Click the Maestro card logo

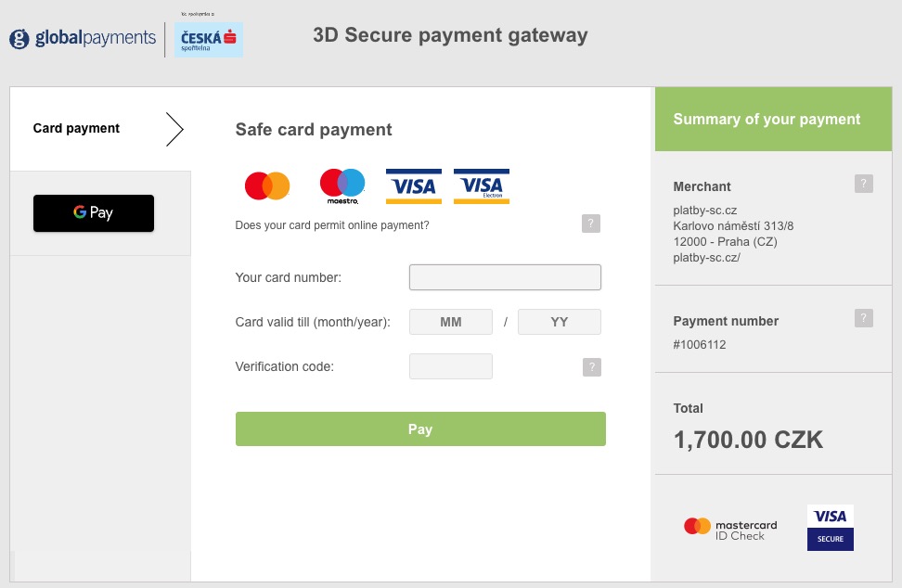(342, 186)
